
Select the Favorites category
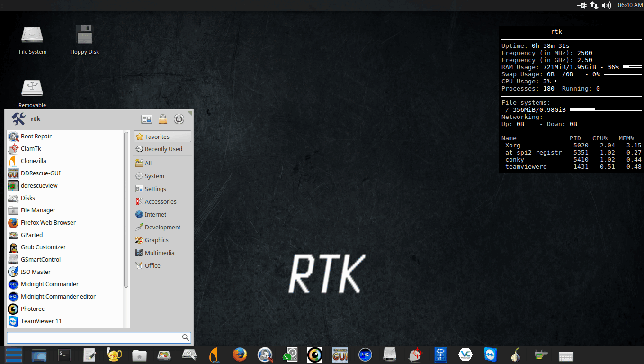coord(162,136)
